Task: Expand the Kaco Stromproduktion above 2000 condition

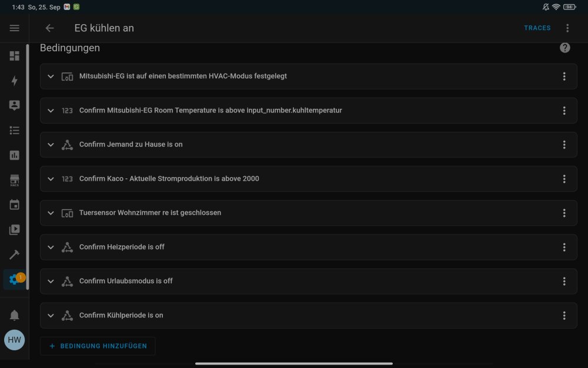Action: pyautogui.click(x=51, y=179)
